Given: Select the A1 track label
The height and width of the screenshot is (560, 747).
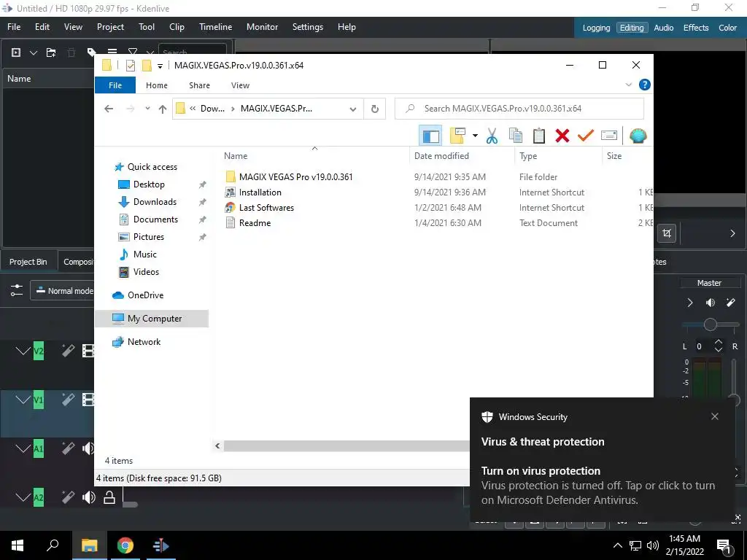Looking at the screenshot, I should [39, 448].
